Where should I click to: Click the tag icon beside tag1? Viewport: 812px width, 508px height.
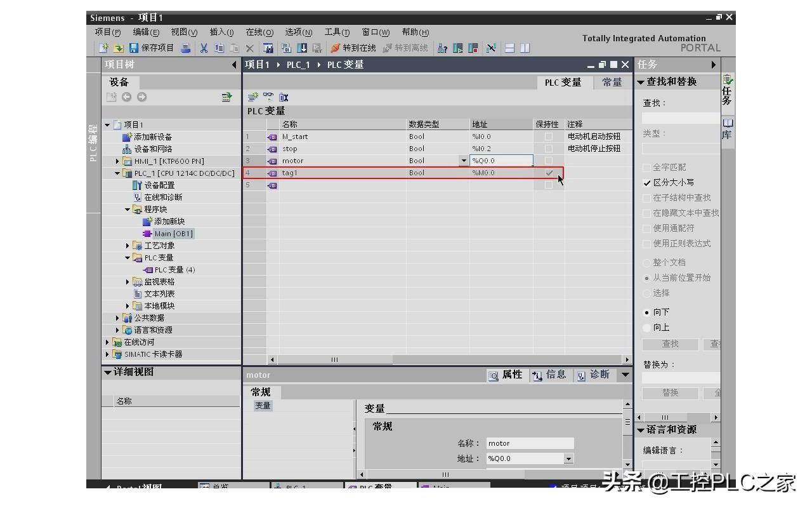pyautogui.click(x=273, y=173)
